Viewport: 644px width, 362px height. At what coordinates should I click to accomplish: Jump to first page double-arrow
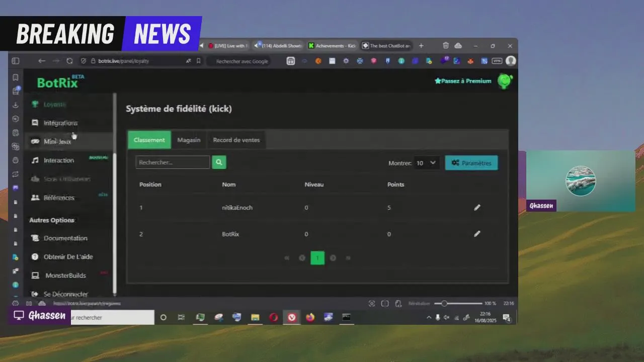[x=287, y=258]
